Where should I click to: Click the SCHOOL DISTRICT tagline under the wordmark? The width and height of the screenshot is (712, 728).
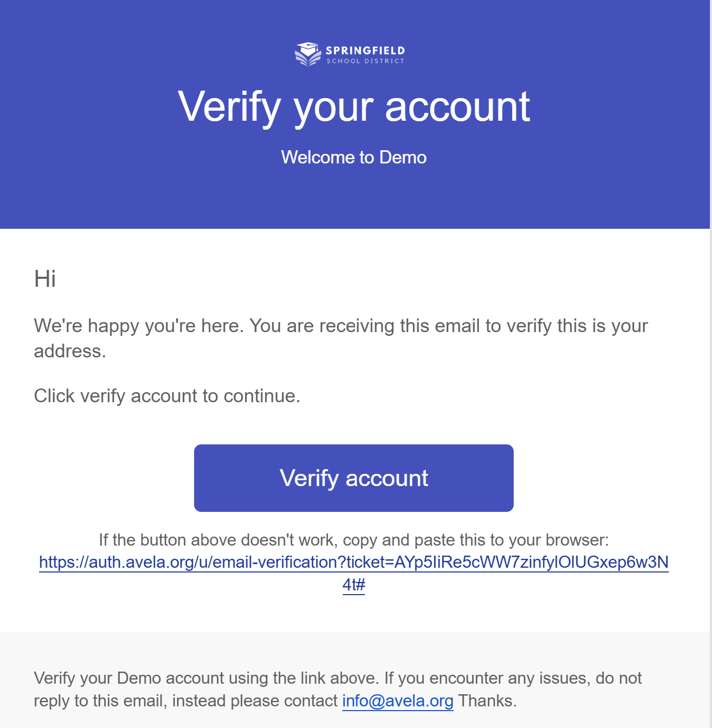(x=365, y=61)
